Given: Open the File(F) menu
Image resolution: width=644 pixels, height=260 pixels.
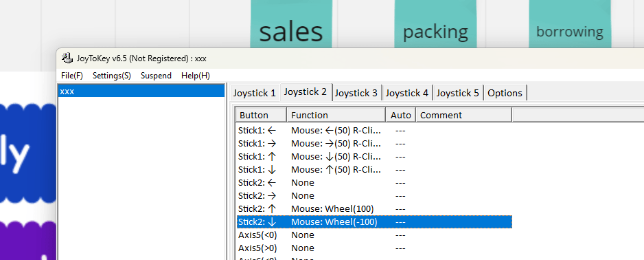Looking at the screenshot, I should [x=72, y=76].
